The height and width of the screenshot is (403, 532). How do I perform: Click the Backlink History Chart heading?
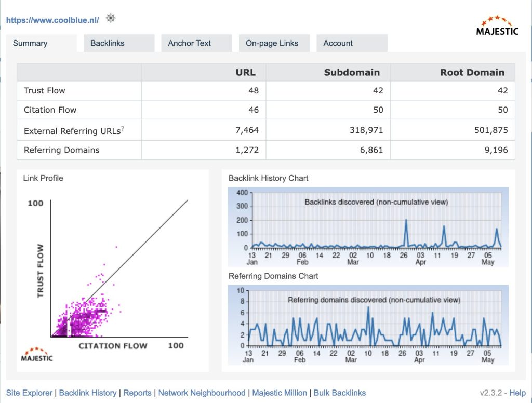tap(269, 178)
